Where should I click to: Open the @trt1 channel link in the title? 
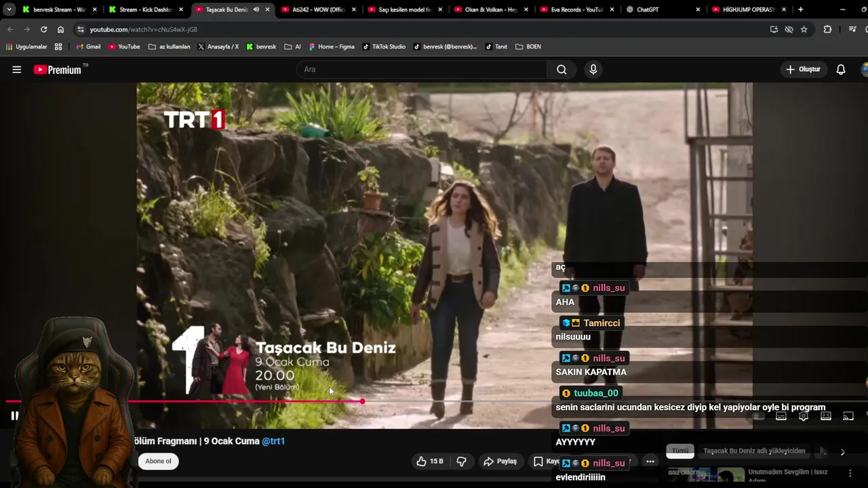point(273,441)
